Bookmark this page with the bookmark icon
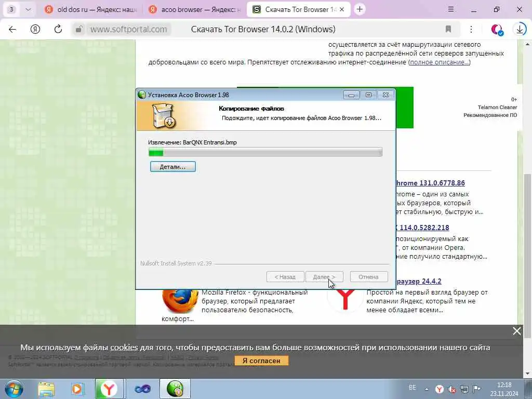Viewport: 532px width, 399px height. 448,29
